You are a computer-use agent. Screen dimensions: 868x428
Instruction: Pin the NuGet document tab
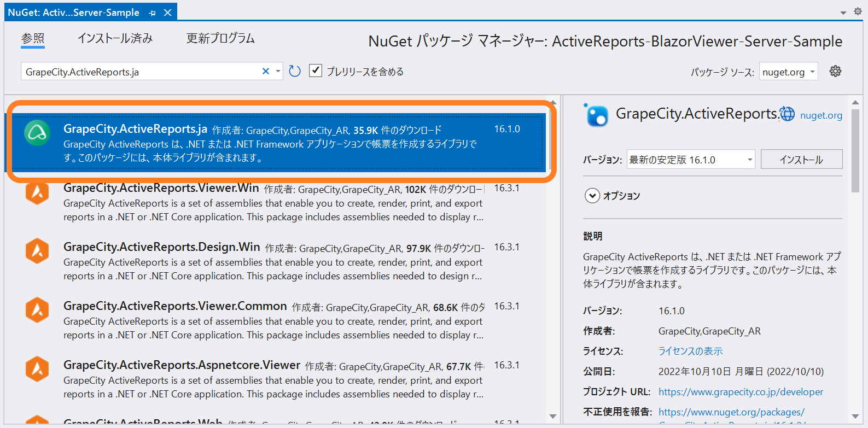click(152, 13)
